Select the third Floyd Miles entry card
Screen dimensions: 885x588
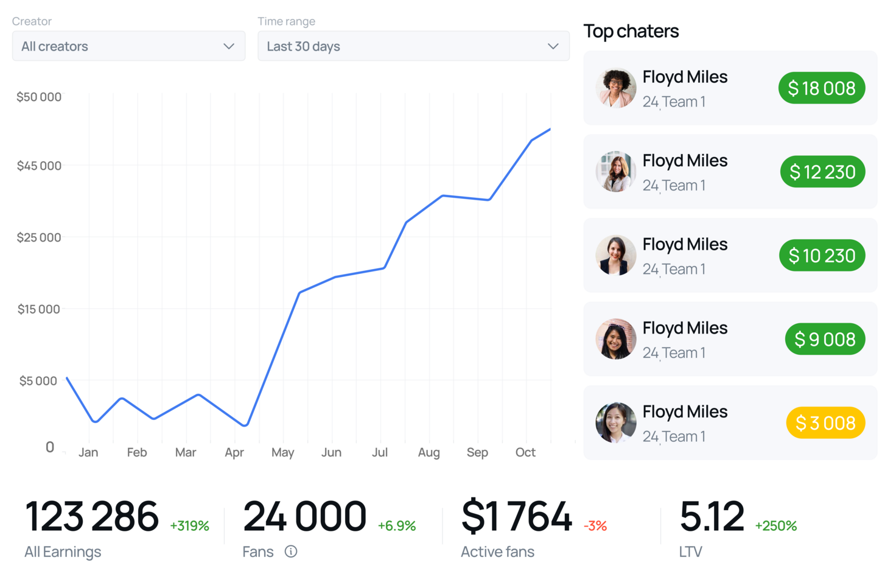(x=729, y=255)
